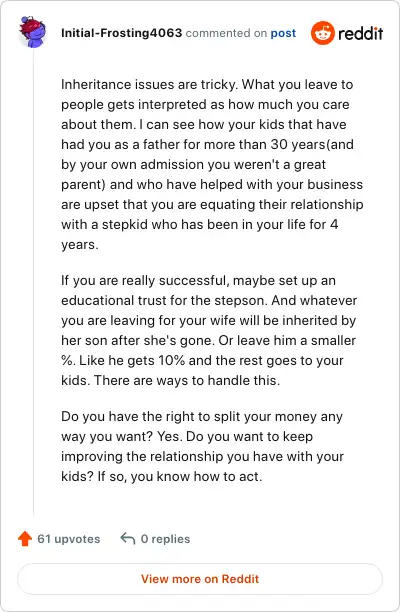
Task: Click the word "years." ending first paragraph
Action: 80,245
